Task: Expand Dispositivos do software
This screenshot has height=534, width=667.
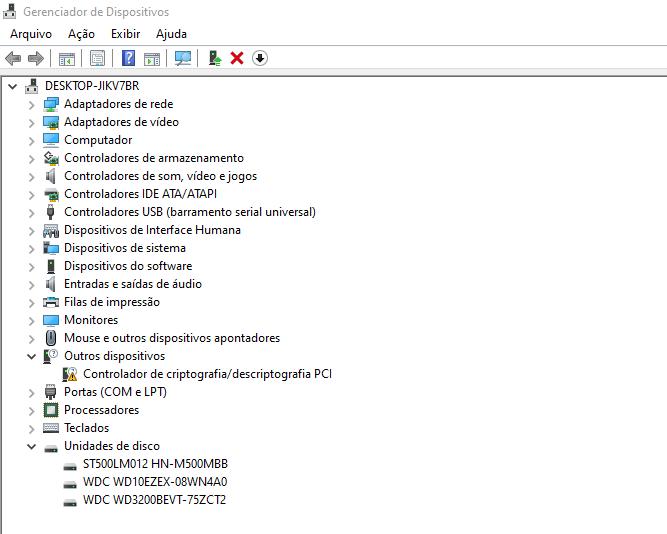Action: [x=31, y=267]
